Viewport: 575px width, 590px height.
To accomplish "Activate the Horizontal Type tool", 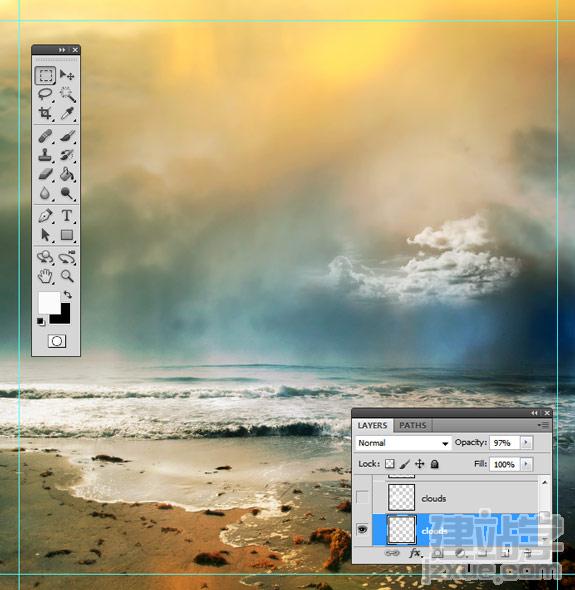I will (x=67, y=216).
